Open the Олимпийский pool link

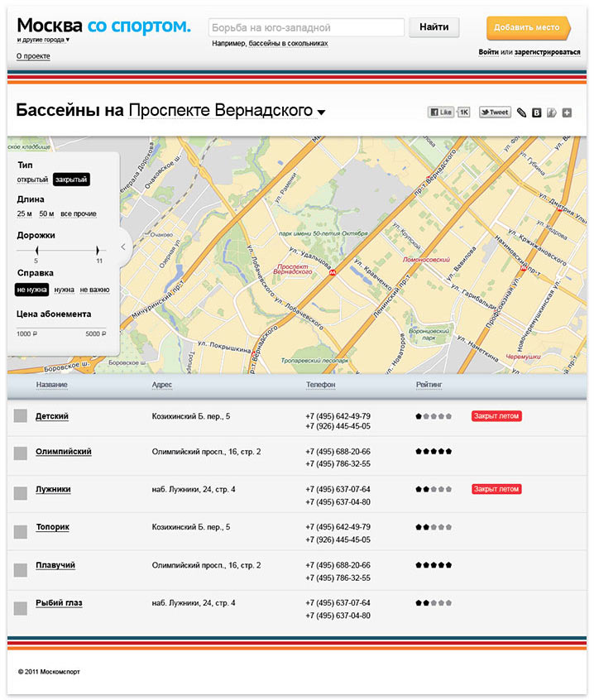click(x=64, y=452)
